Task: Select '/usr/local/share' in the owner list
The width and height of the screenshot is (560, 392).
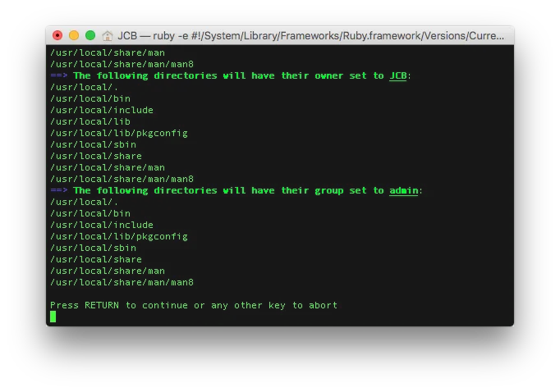Action: (96, 156)
